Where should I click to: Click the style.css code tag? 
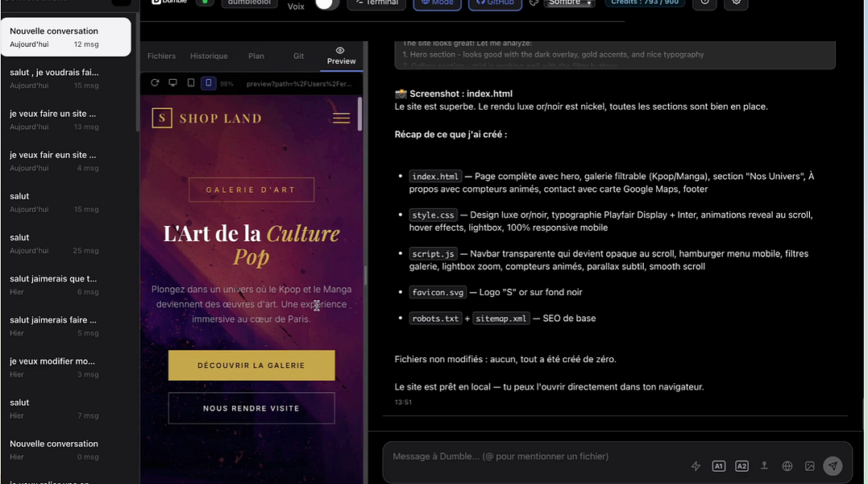(x=433, y=215)
